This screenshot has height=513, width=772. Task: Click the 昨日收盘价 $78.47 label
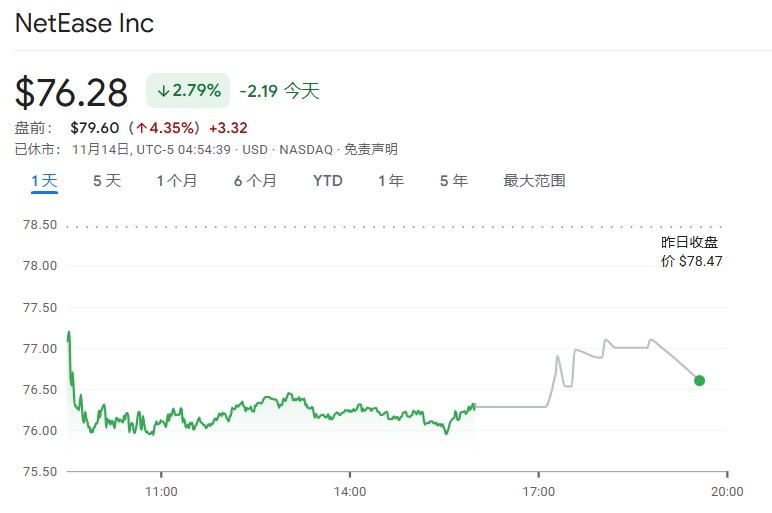691,251
